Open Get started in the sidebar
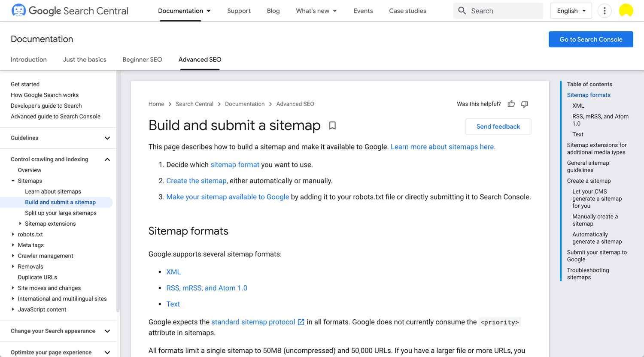 [x=25, y=84]
